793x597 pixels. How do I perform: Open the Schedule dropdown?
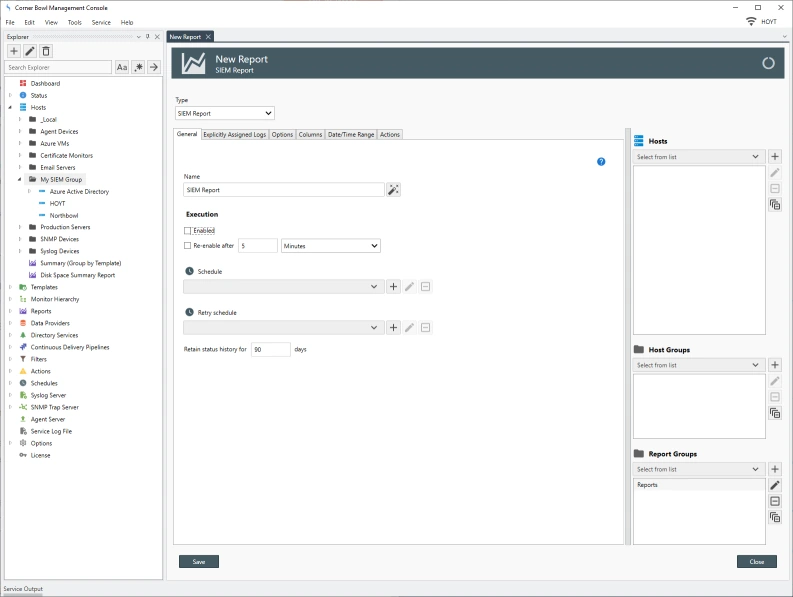(x=283, y=286)
